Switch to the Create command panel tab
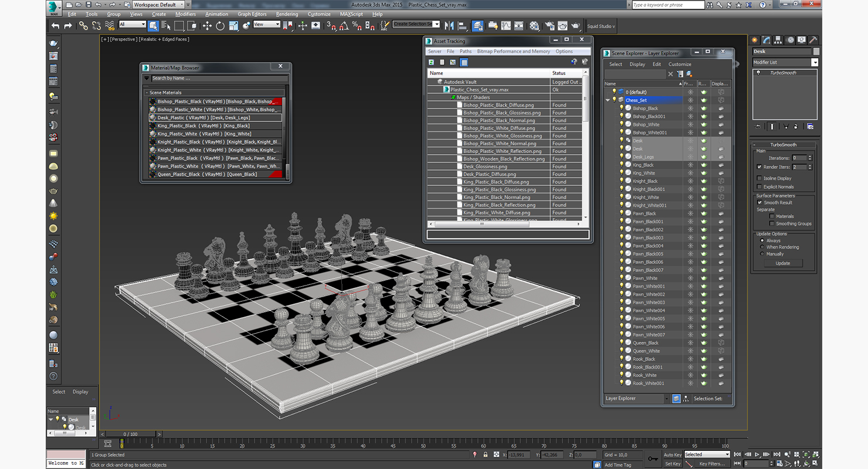Screen dimensions: 868x469 [x=755, y=40]
